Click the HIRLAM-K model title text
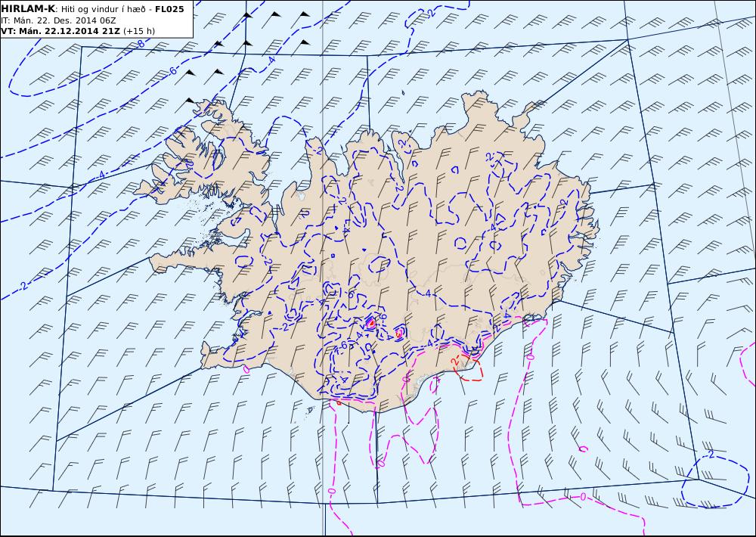Image resolution: width=756 pixels, height=537 pixels. (x=29, y=9)
